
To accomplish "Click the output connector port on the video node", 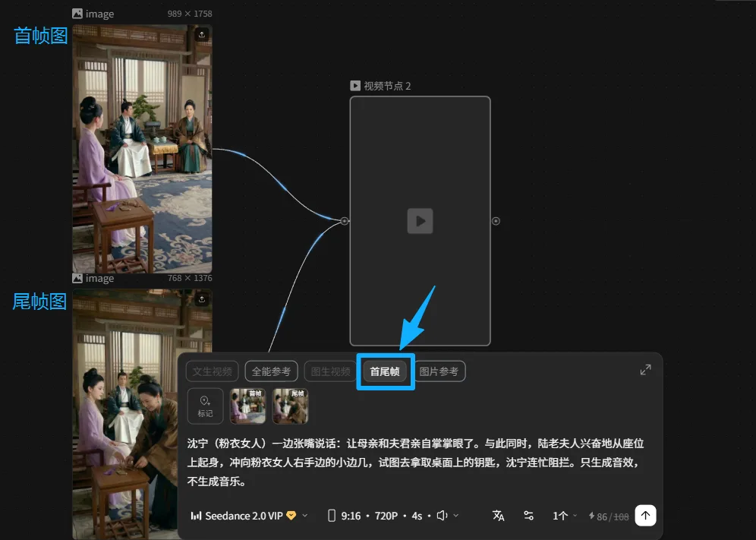I will pos(496,221).
